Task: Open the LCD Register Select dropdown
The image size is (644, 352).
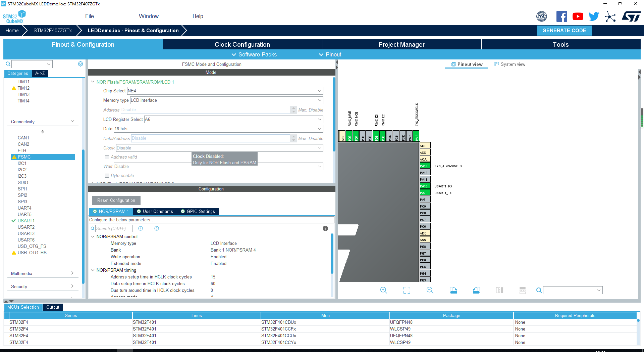Action: 234,119
